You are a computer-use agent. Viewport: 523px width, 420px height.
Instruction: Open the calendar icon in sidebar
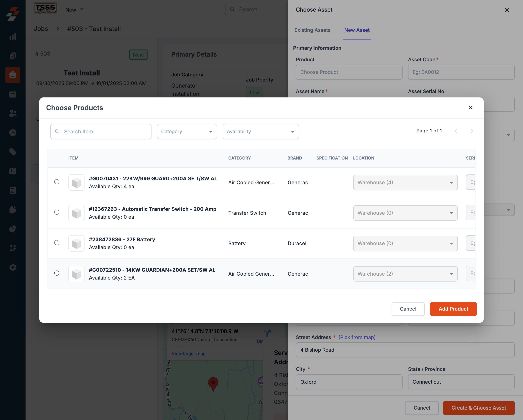click(x=13, y=94)
